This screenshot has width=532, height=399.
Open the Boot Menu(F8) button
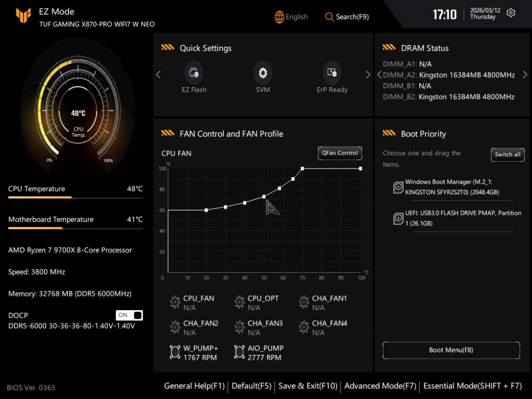(451, 350)
